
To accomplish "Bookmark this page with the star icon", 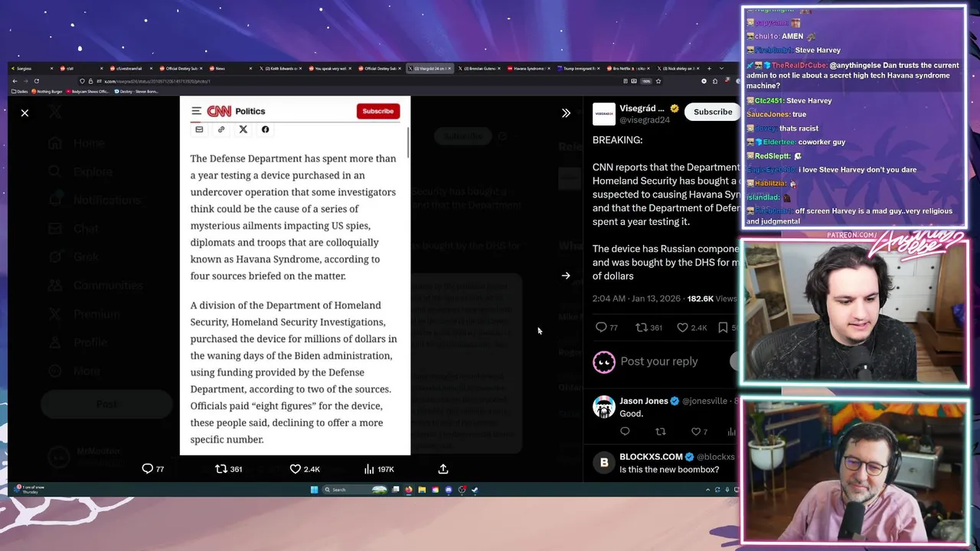I will (658, 81).
